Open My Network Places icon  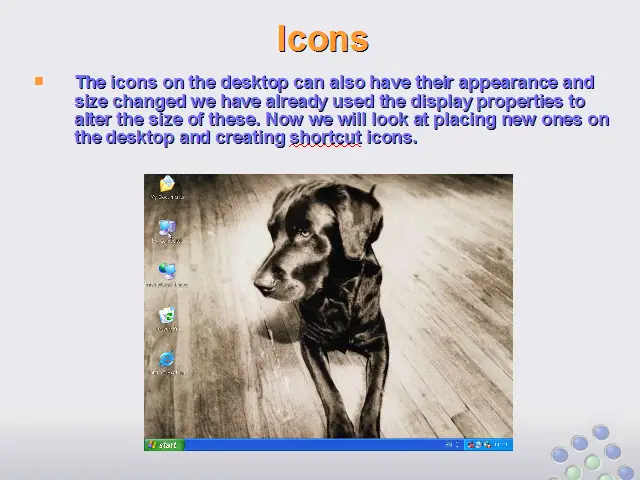(167, 273)
